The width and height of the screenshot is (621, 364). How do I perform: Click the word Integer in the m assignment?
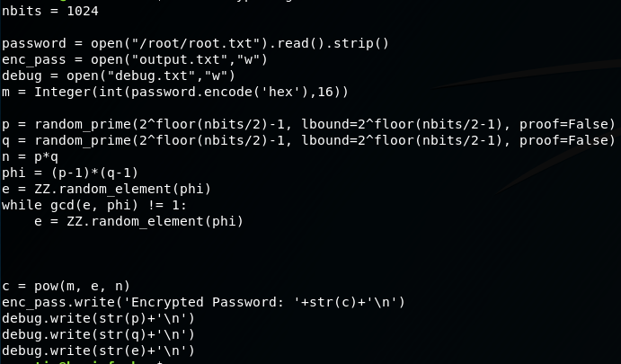63,92
